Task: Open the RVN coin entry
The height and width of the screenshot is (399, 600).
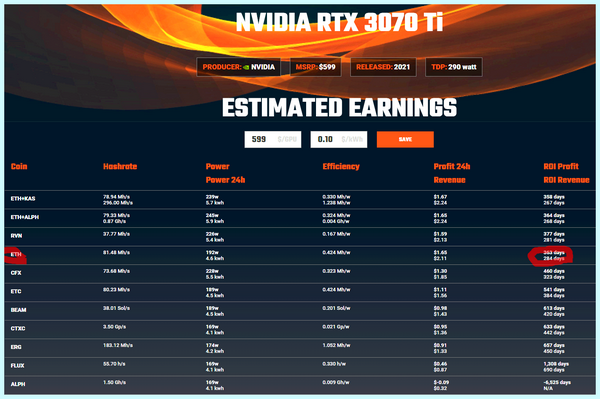Action: (16, 236)
